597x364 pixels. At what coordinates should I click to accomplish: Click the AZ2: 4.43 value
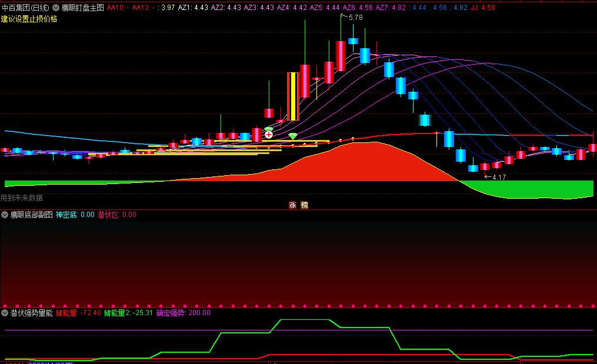226,8
